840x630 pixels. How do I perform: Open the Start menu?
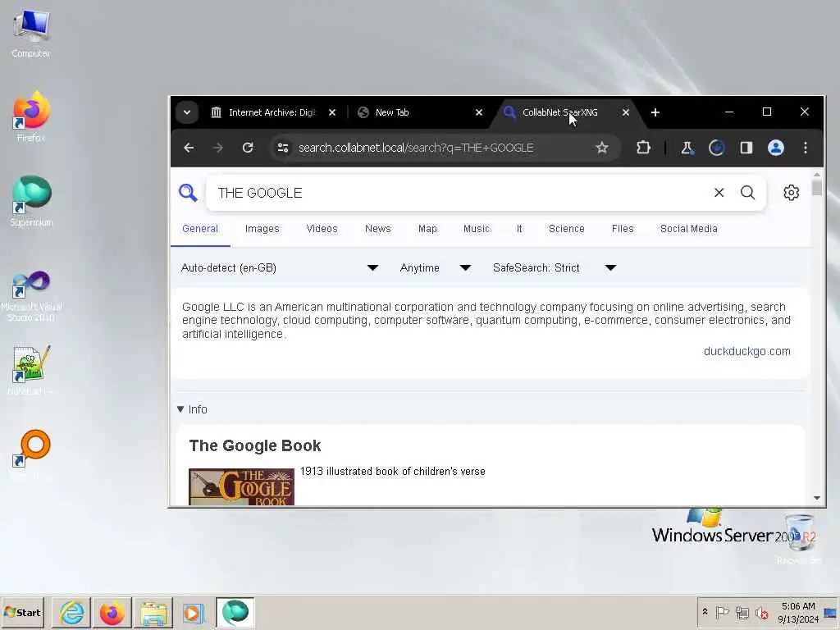[22, 612]
